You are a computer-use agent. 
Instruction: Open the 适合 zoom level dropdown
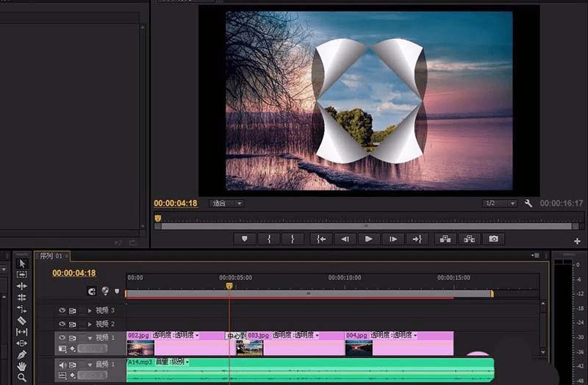(227, 204)
